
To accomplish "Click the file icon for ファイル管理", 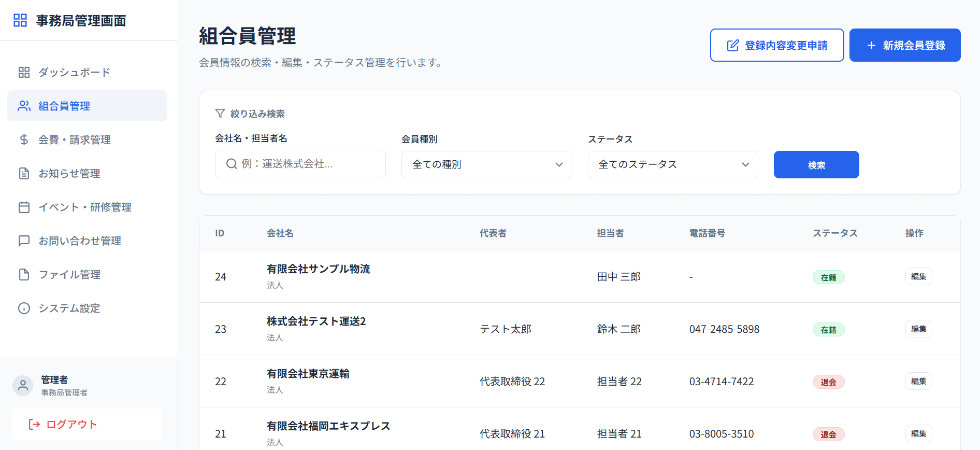I will pos(24,274).
